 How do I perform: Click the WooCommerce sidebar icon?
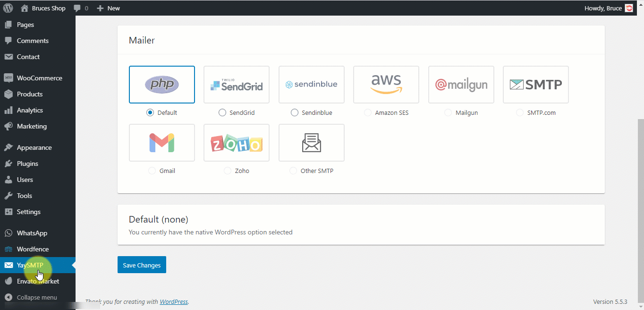point(8,78)
